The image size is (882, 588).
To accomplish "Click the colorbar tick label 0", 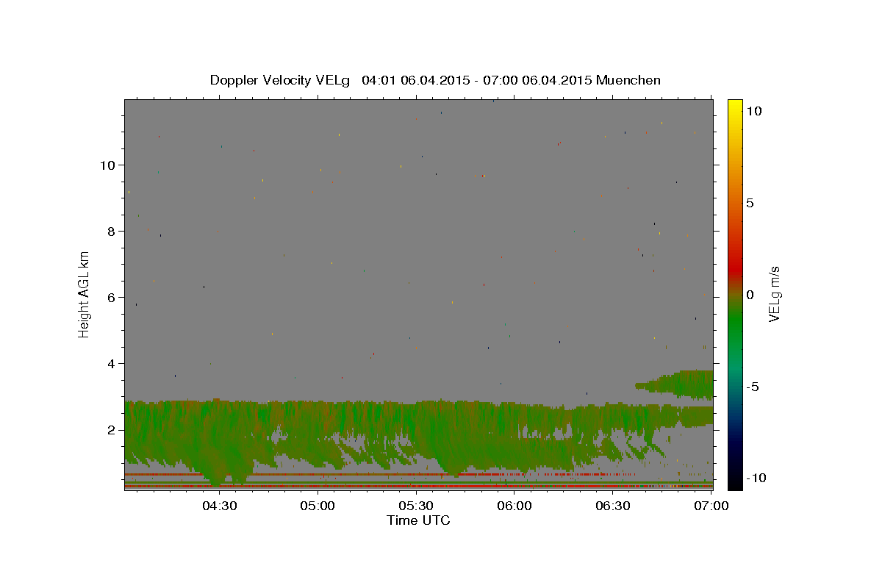I will (751, 295).
